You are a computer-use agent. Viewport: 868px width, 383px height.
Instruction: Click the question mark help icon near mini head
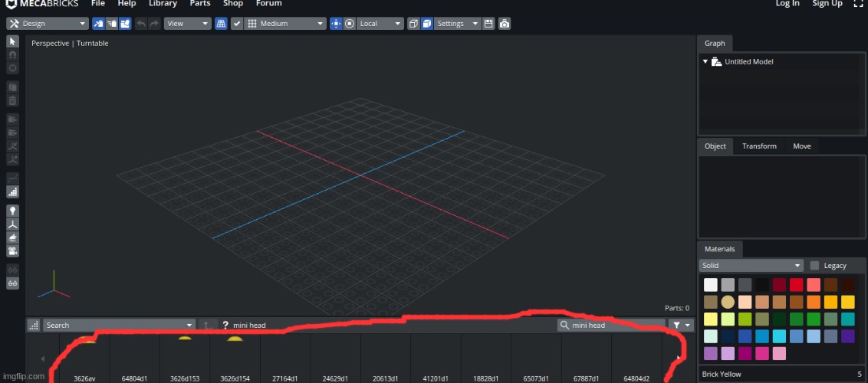pyautogui.click(x=225, y=325)
